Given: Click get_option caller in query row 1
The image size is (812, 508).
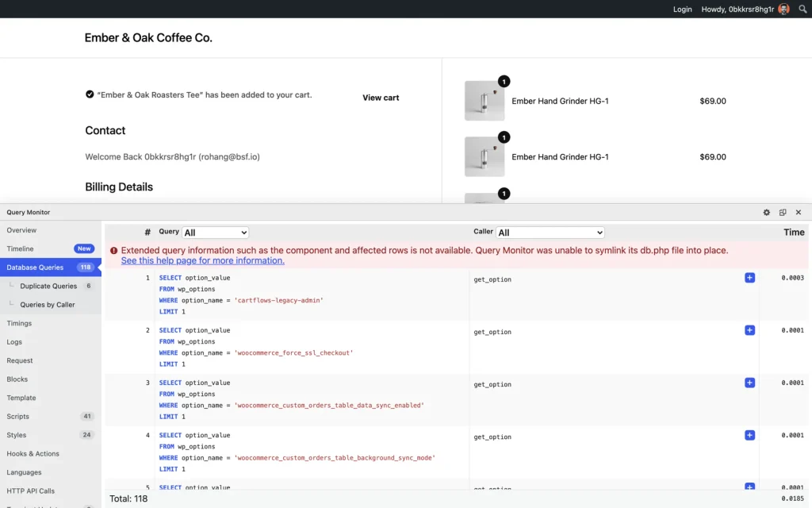Looking at the screenshot, I should point(492,279).
